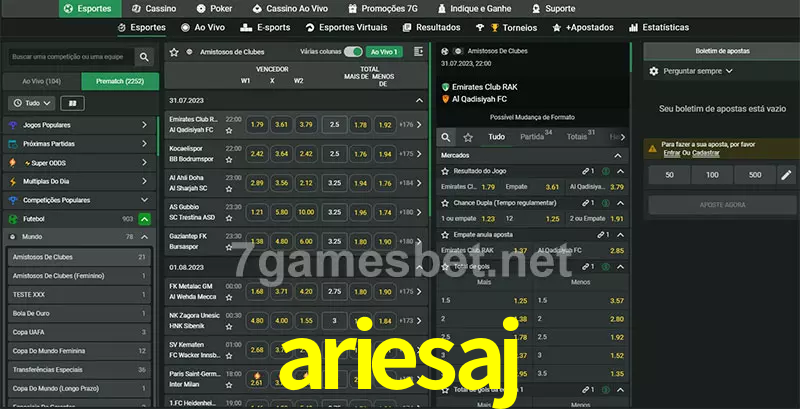Pick draw odds 3.64 for Kocaelispor match

[282, 154]
